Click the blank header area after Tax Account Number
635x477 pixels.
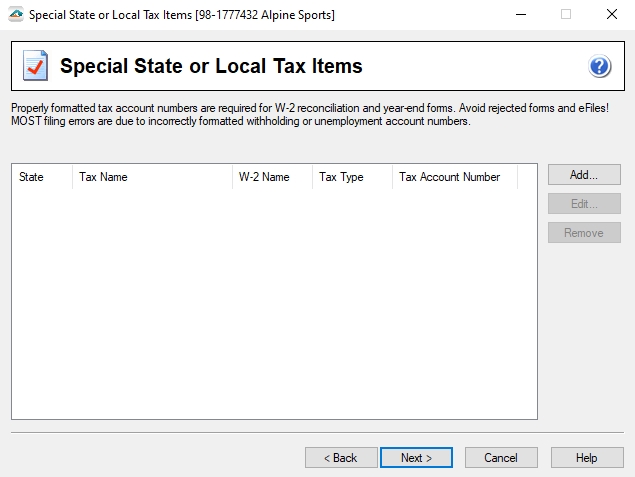click(x=527, y=177)
